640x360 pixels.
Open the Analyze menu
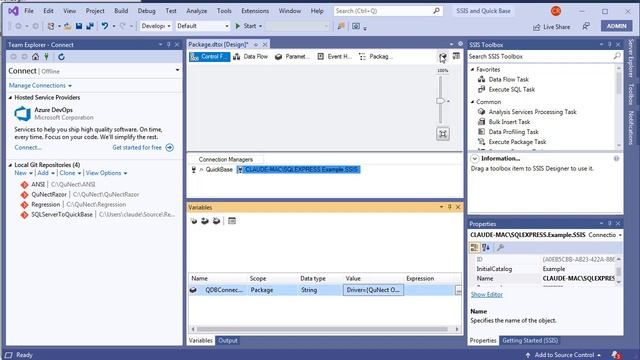196,11
